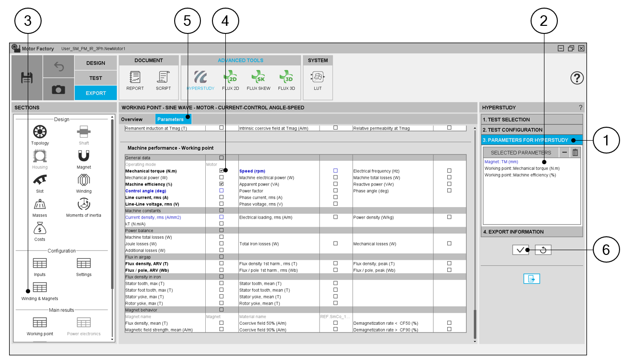632x364 pixels.
Task: Click the TEST mode button
Action: 96,78
